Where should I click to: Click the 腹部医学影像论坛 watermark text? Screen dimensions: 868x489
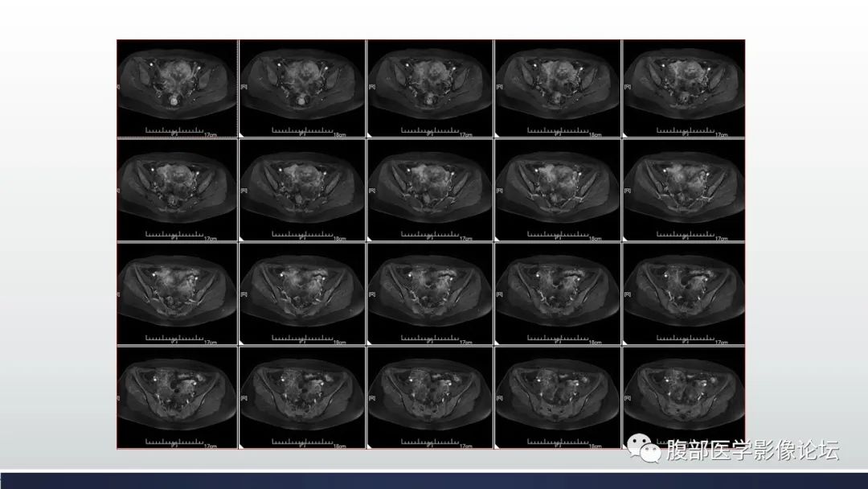click(752, 450)
